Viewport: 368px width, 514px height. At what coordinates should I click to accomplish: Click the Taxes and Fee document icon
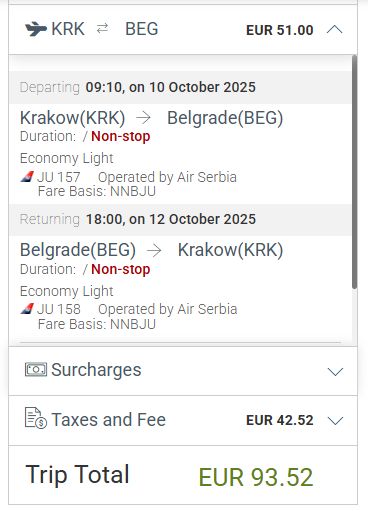click(x=36, y=418)
